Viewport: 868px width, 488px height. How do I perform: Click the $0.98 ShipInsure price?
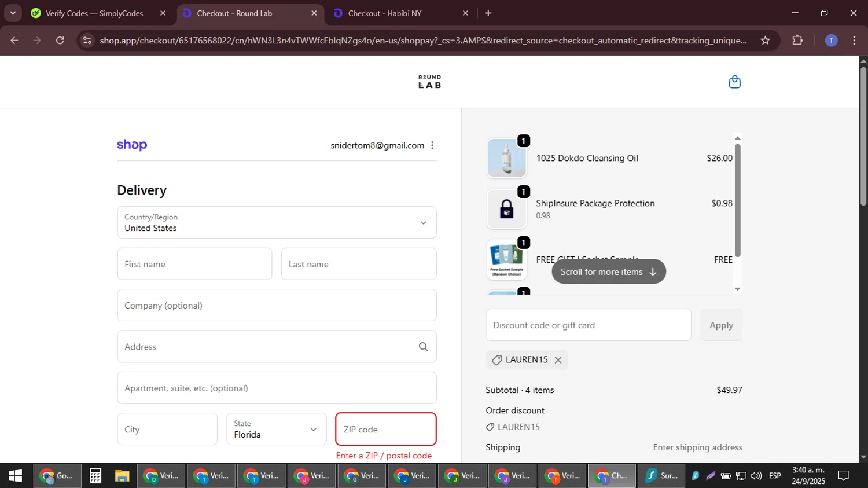722,203
